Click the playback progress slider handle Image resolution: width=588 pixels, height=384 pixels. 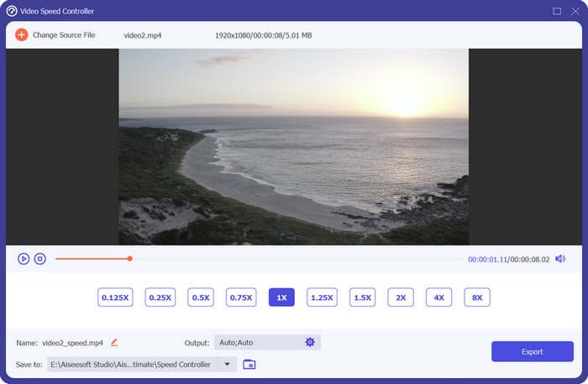tap(129, 258)
